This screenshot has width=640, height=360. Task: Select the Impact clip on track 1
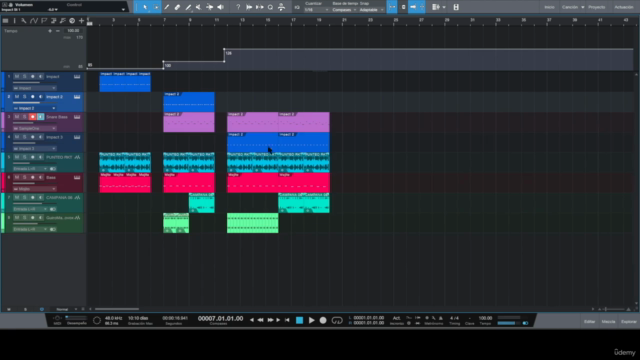tap(125, 82)
